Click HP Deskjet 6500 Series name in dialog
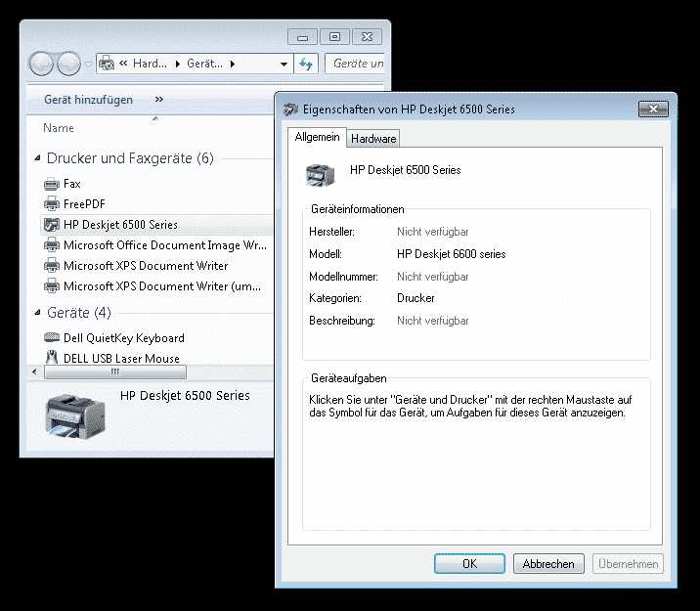 [x=406, y=170]
